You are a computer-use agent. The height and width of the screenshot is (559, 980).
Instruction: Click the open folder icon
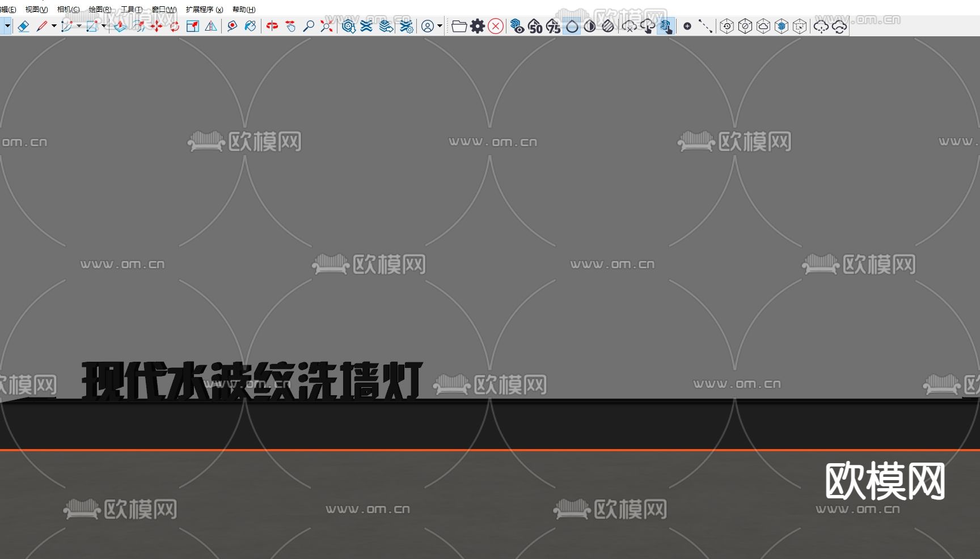(459, 26)
